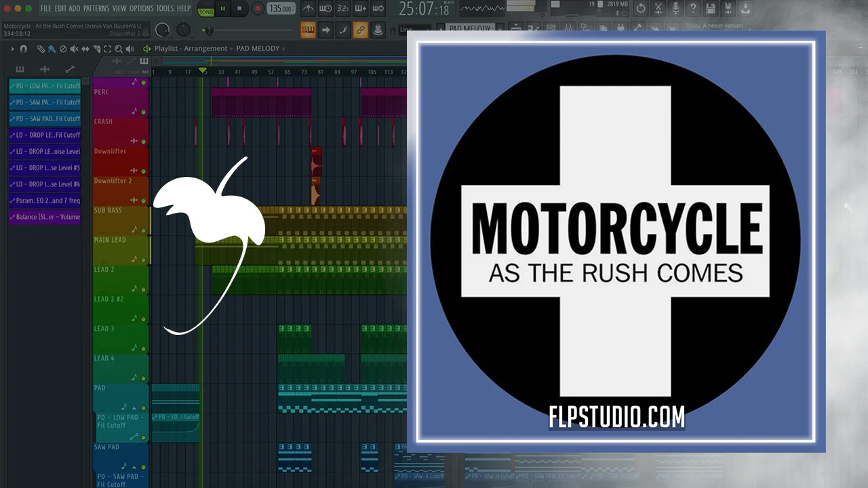868x488 pixels.
Task: Select the playlist Zoom tool
Action: 119,49
